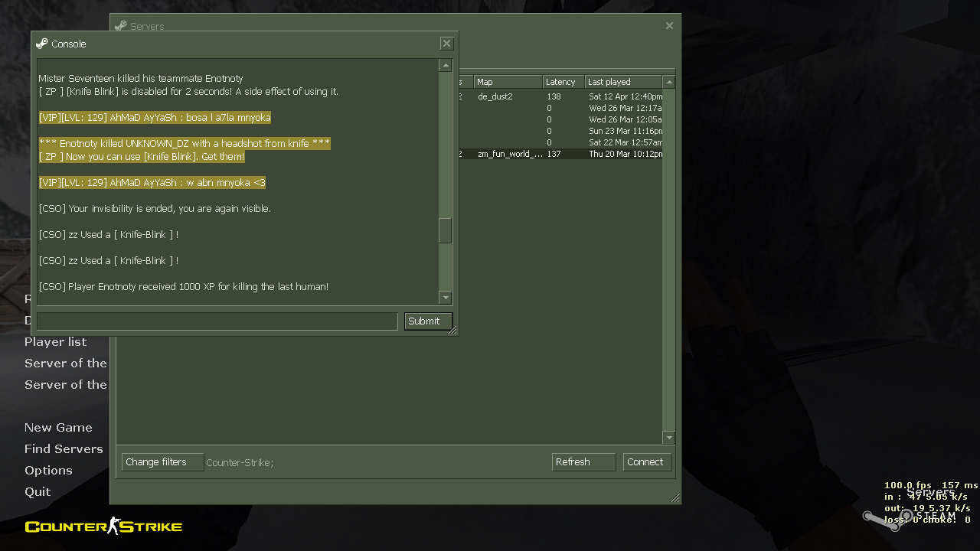
Task: Sort servers by the Map column
Action: tap(508, 82)
